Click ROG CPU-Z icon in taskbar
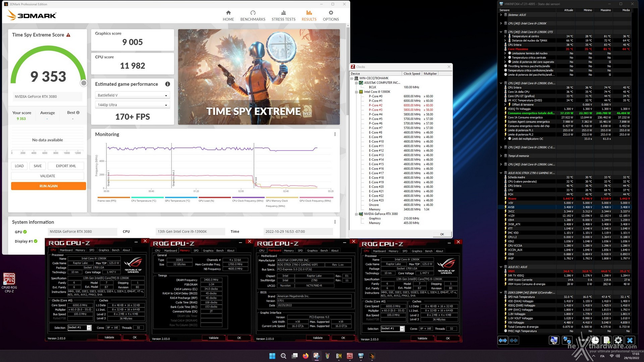 350,356
